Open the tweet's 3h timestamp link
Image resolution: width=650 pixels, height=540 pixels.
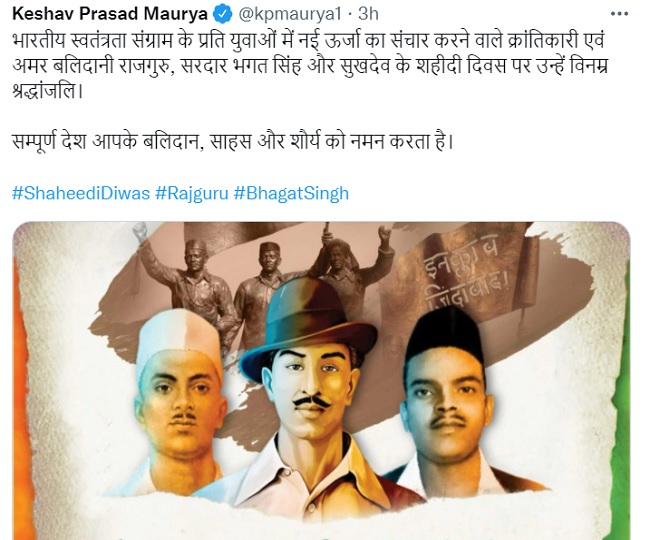(368, 14)
